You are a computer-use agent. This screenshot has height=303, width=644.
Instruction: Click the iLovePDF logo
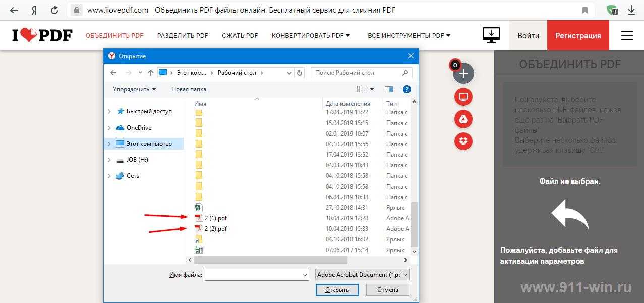pyautogui.click(x=42, y=35)
